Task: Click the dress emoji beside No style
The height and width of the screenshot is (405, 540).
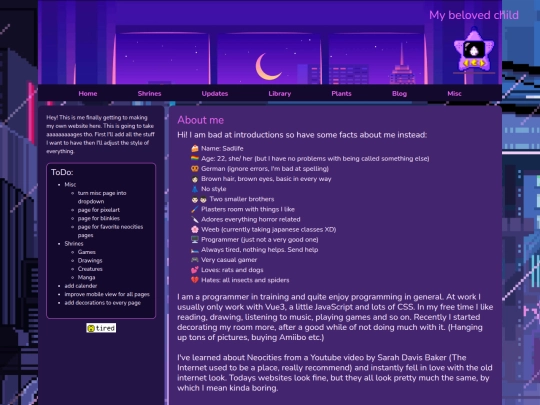Action: click(195, 189)
